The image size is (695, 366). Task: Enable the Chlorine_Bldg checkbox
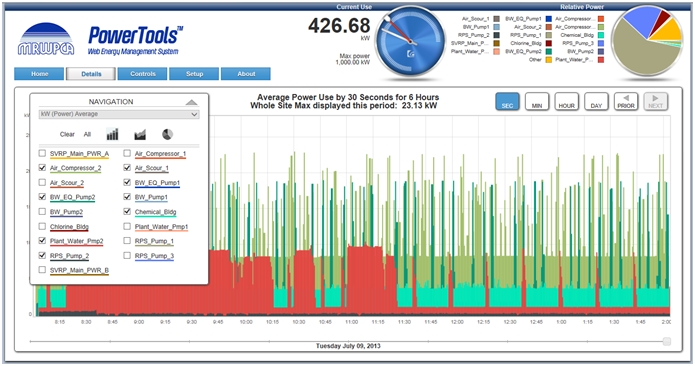[x=42, y=226]
